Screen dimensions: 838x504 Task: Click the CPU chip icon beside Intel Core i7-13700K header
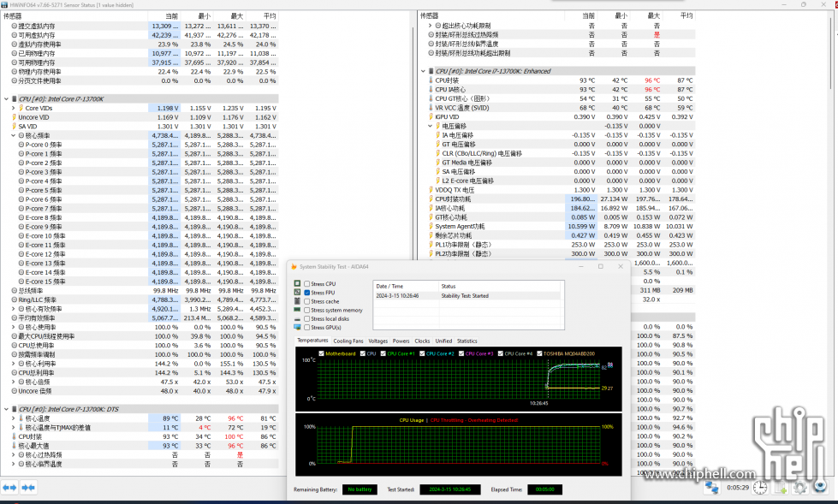14,99
